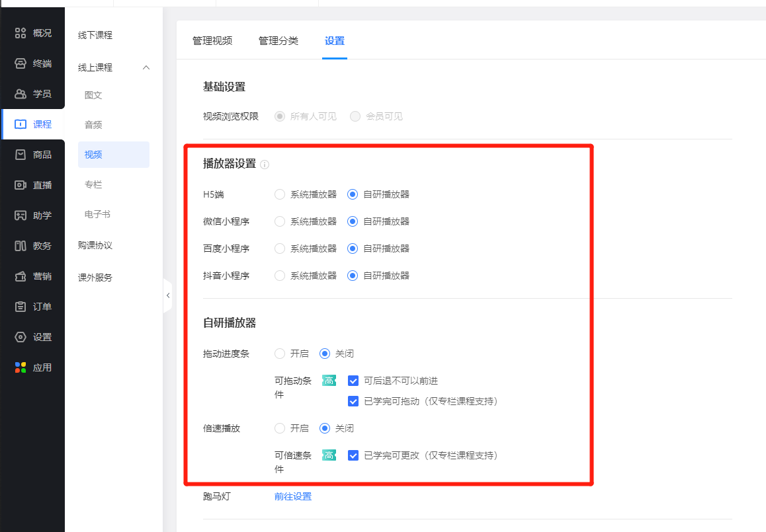Open the 直播 live broadcast icon
The width and height of the screenshot is (766, 532).
pyautogui.click(x=21, y=185)
